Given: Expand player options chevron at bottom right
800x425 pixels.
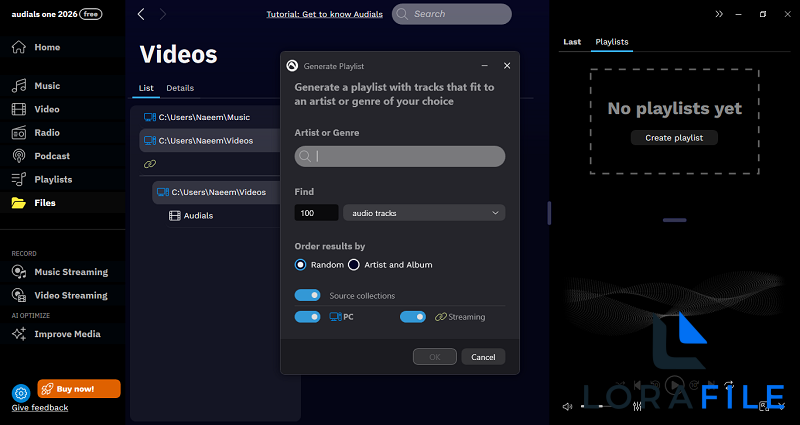Looking at the screenshot, I should 782,407.
